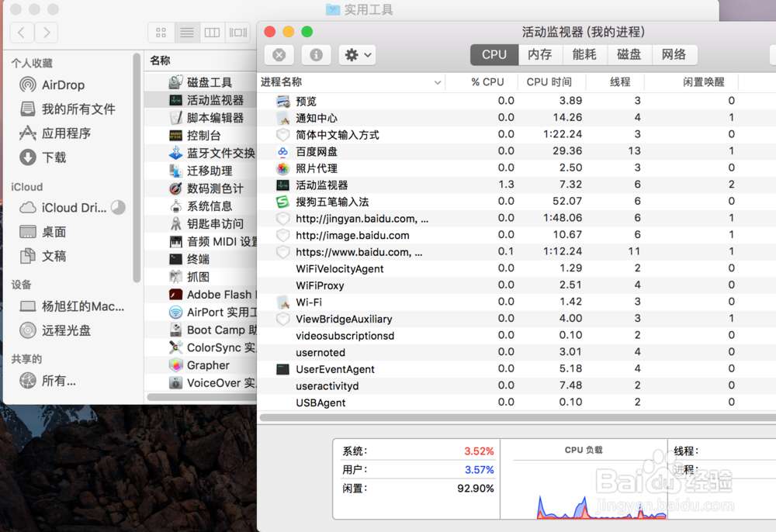Click the horizontal scrollbar in Activity Monitor

coord(518,418)
